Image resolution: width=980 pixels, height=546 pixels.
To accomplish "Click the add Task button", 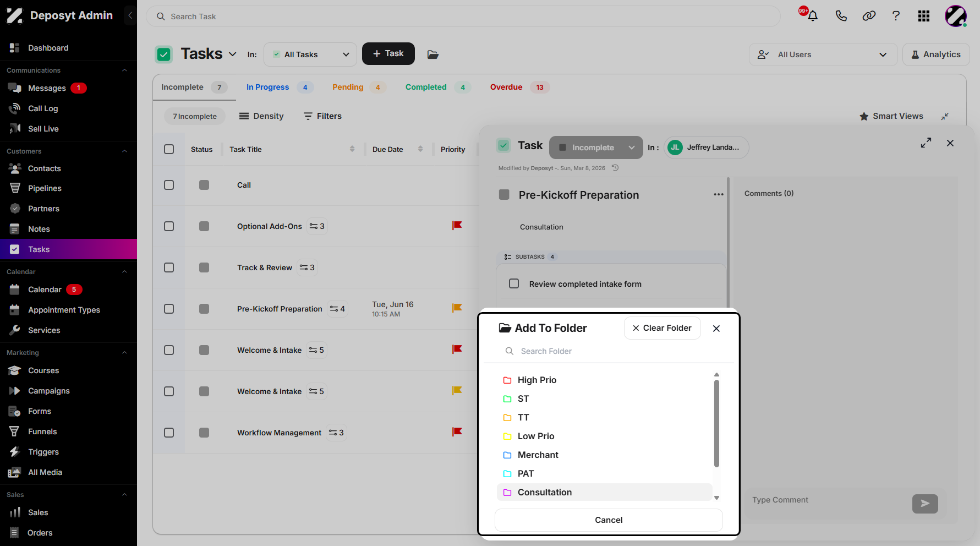I will [x=388, y=53].
